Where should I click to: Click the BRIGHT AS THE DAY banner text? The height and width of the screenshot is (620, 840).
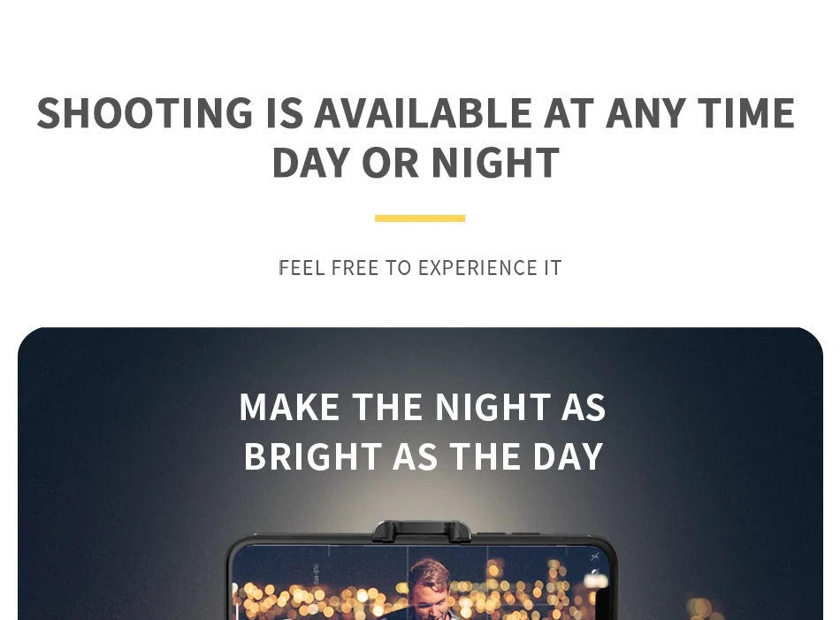424,456
